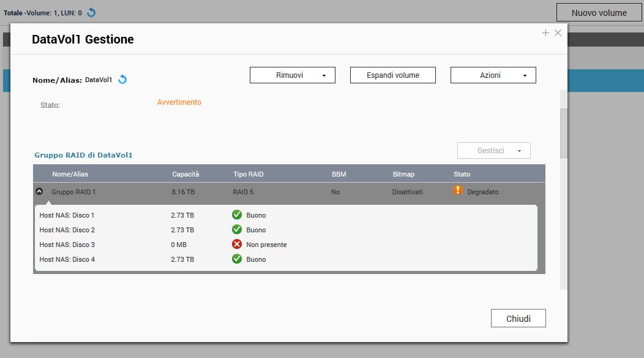Select the Host NAS: Disco 3 row
This screenshot has height=358, width=644.
67,245
